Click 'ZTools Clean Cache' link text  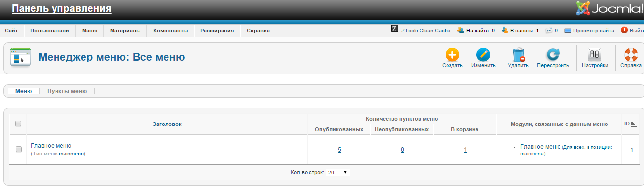[426, 31]
